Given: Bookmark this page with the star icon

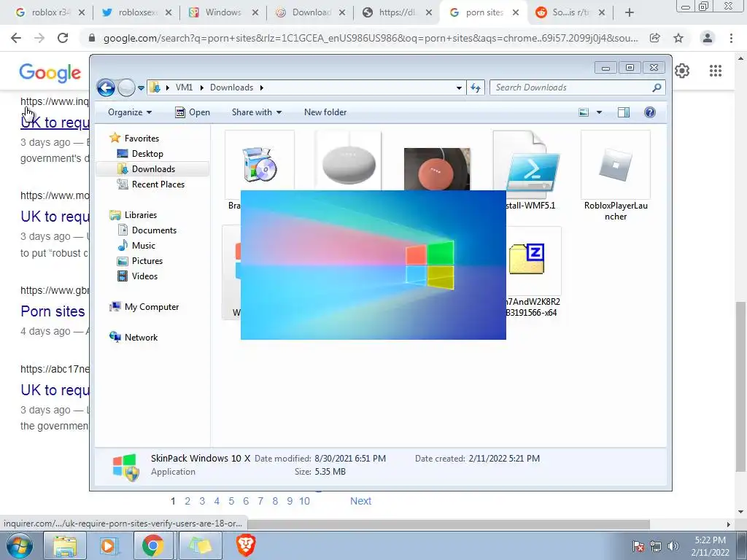Looking at the screenshot, I should 678,38.
